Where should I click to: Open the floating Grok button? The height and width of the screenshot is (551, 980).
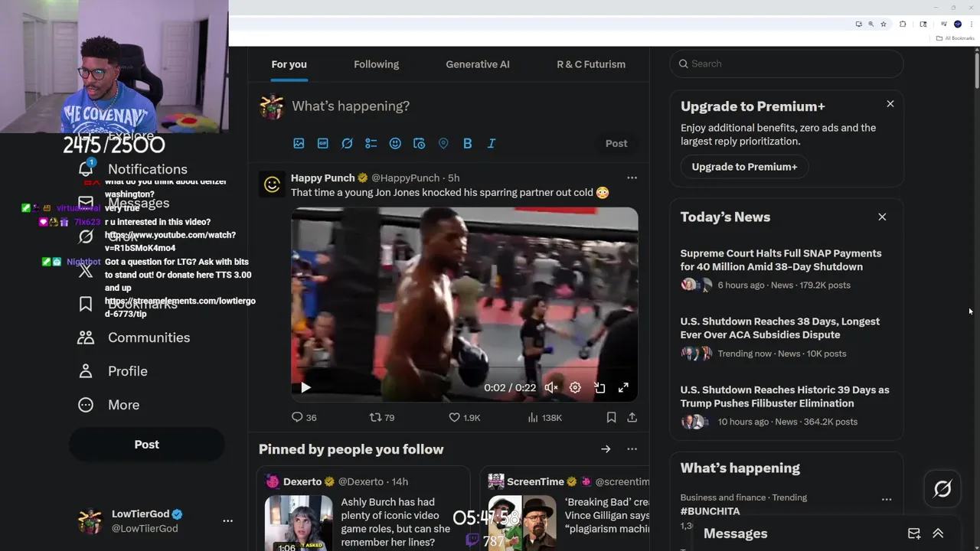(942, 488)
